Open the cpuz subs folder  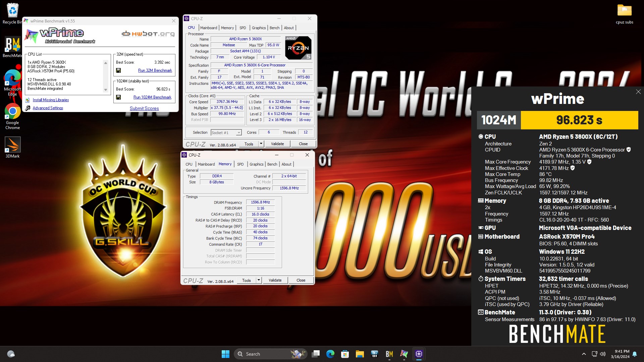pos(624,14)
